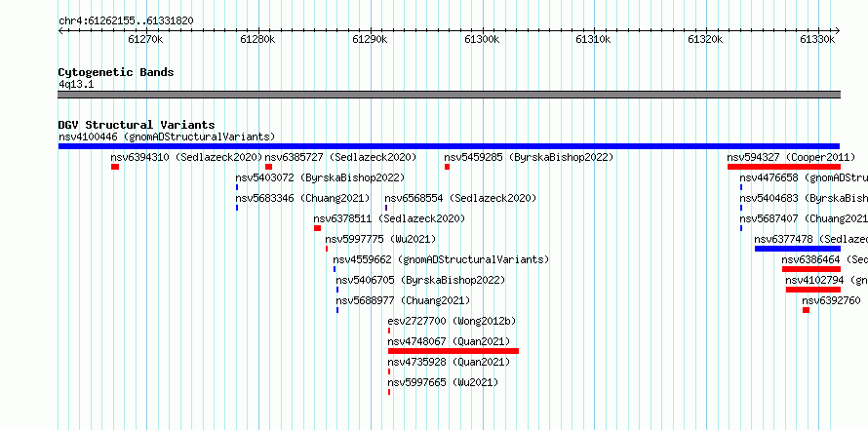Click the Cytogenetic Bands track title
This screenshot has height=430, width=868.
[116, 72]
